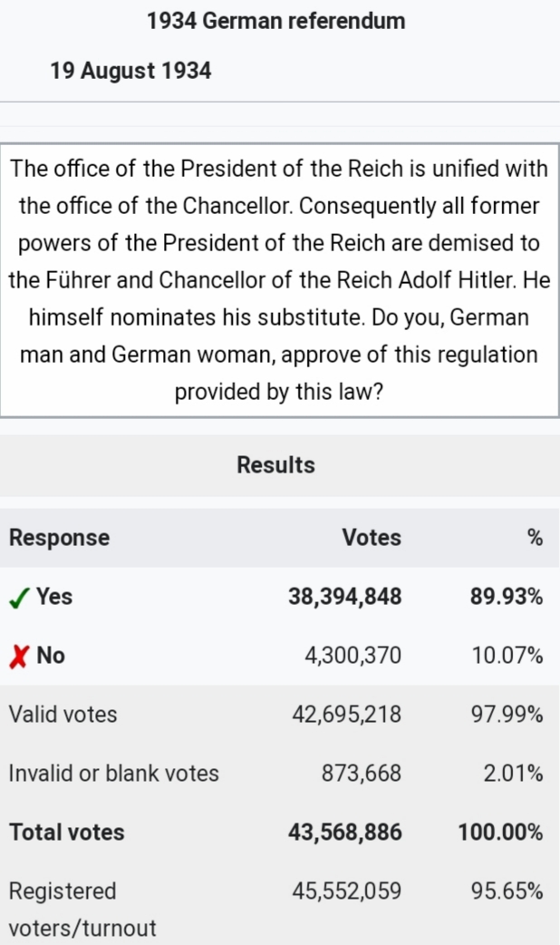Select the Yes vote count 38,394,848
The image size is (560, 945).
point(345,597)
